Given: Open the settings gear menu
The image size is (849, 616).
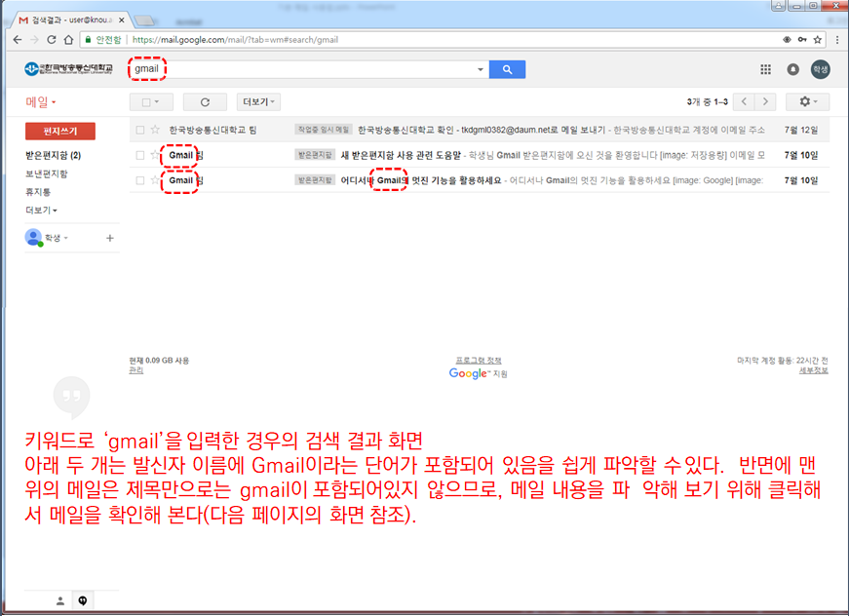Looking at the screenshot, I should pos(807,101).
